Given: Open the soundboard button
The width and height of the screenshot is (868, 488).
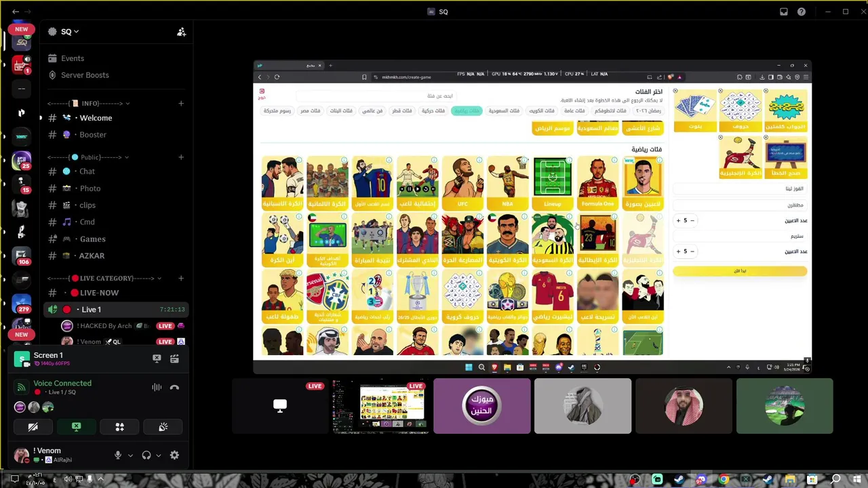Looking at the screenshot, I should 163,427.
